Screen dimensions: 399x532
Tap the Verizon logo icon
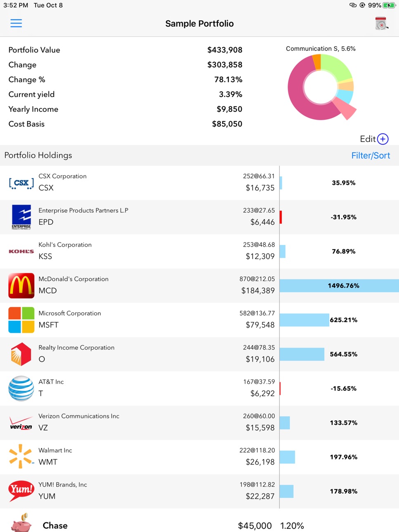pyautogui.click(x=21, y=423)
